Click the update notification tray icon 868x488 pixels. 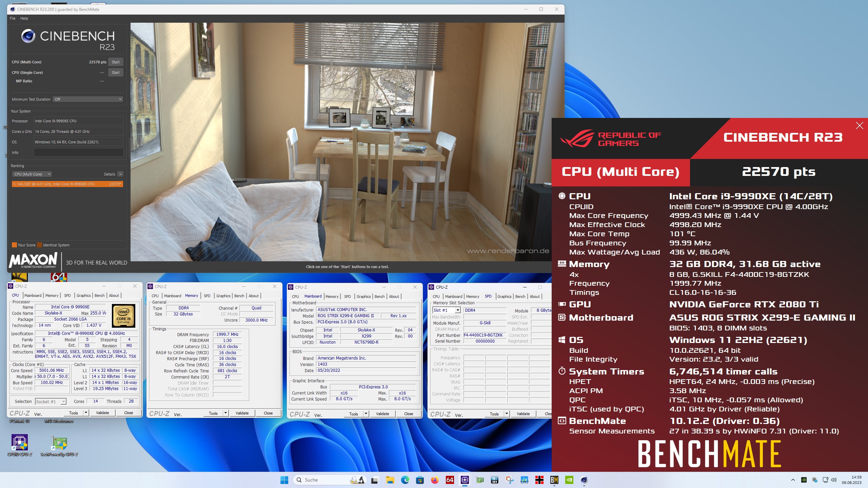(x=814, y=480)
